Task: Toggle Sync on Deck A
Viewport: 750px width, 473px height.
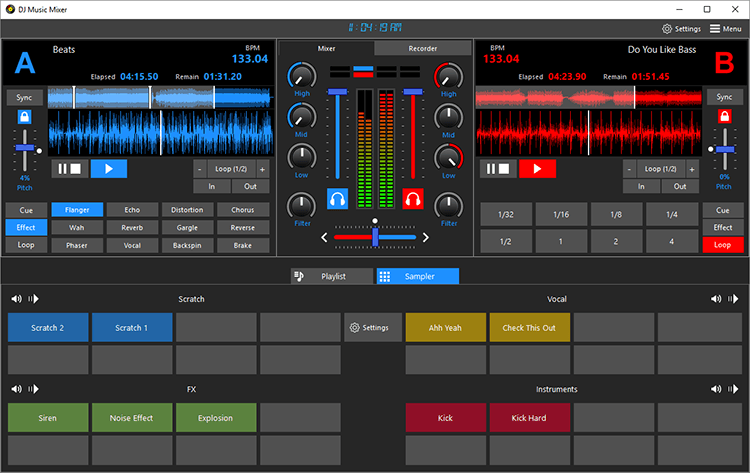Action: [24, 97]
